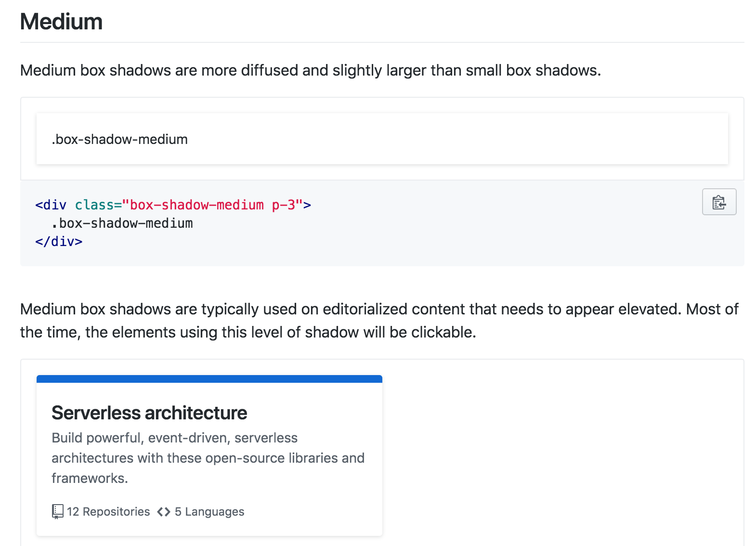This screenshot has width=756, height=546.
Task: Select the 5 Languages label
Action: [209, 511]
